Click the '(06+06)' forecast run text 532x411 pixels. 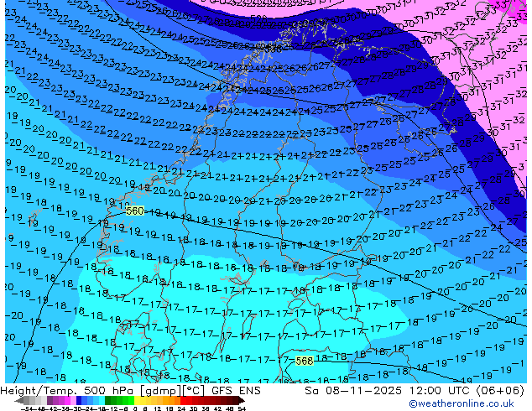tap(500, 391)
